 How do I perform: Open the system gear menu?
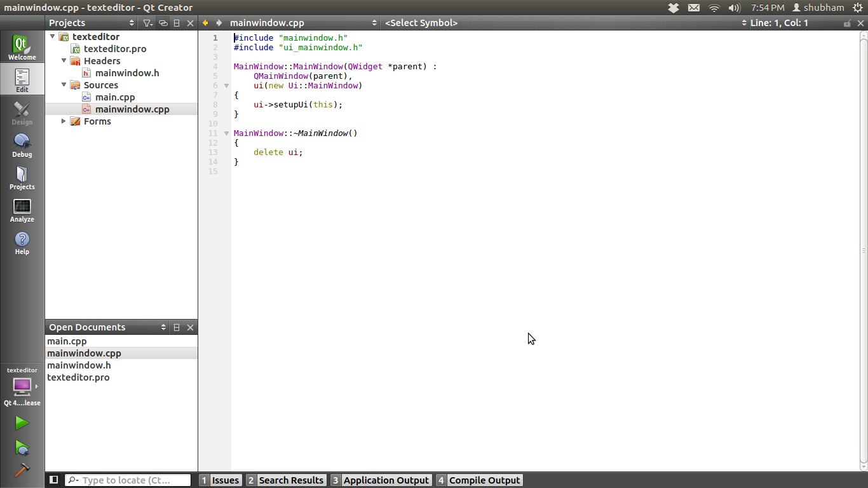click(858, 8)
